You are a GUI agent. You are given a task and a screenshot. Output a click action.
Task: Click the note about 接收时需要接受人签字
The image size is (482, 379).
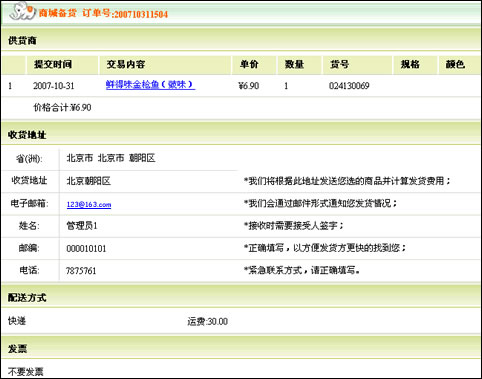pyautogui.click(x=294, y=226)
